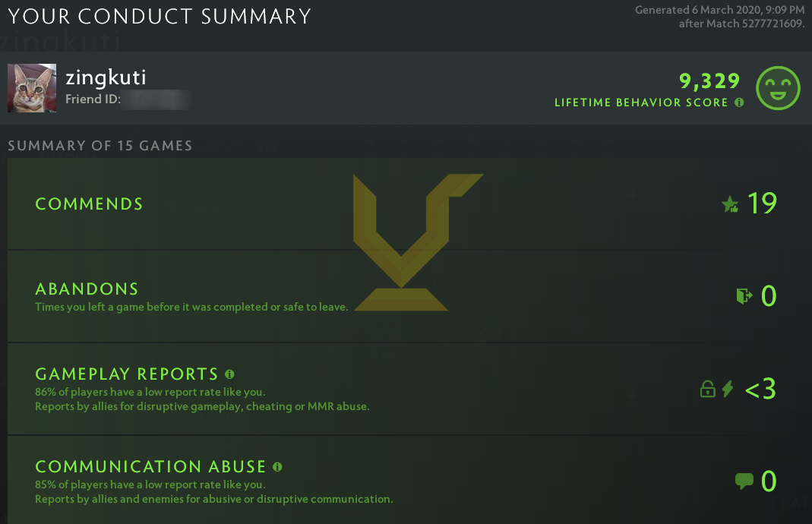Select the Abandons row heading
The image size is (812, 524).
pos(87,289)
